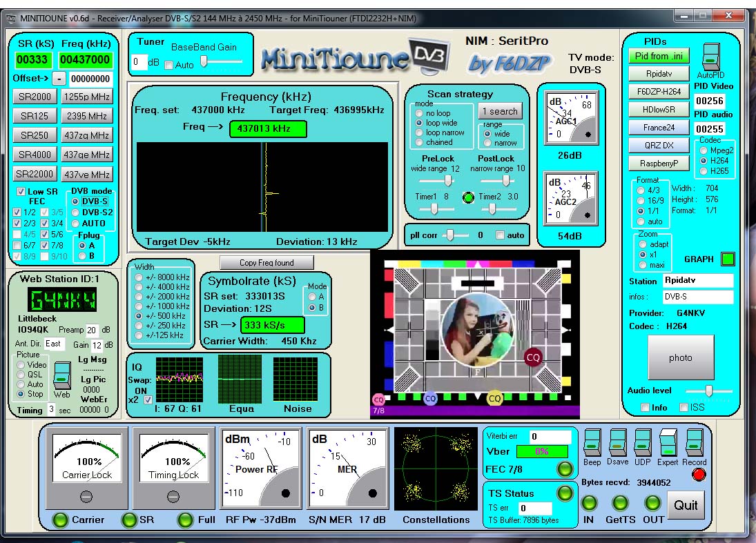
Task: Click the red Record indicator light
Action: coord(698,475)
